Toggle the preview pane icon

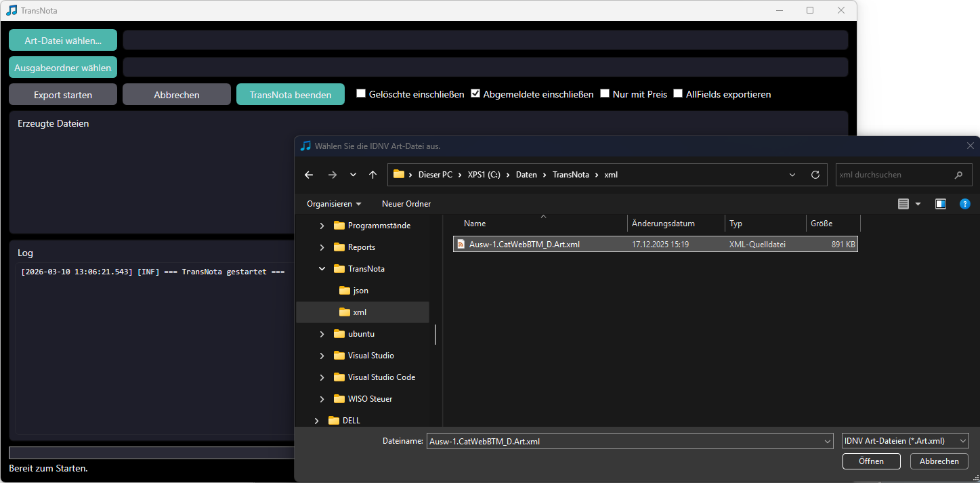pyautogui.click(x=941, y=204)
